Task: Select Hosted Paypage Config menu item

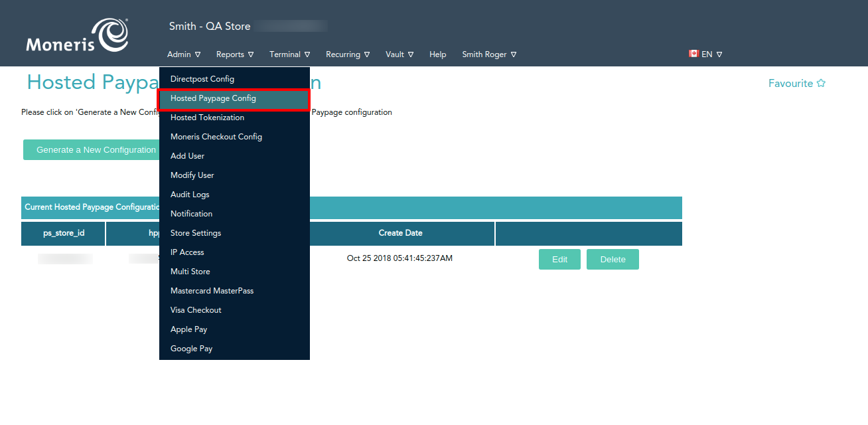Action: (213, 98)
